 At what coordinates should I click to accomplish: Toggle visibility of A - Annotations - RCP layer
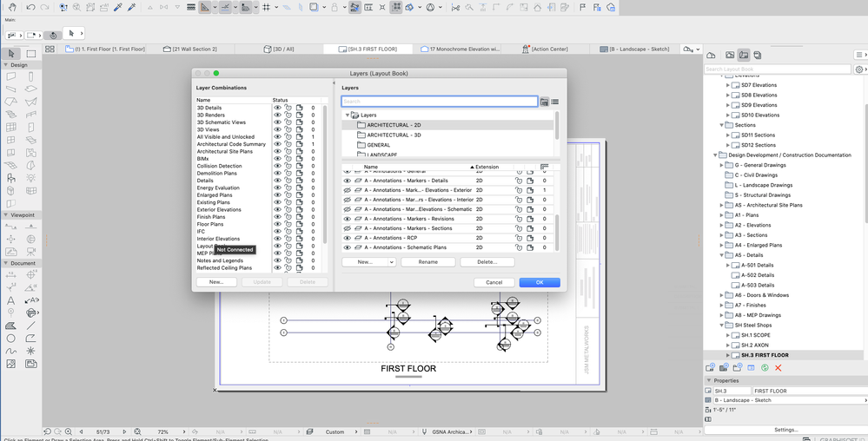tap(348, 238)
